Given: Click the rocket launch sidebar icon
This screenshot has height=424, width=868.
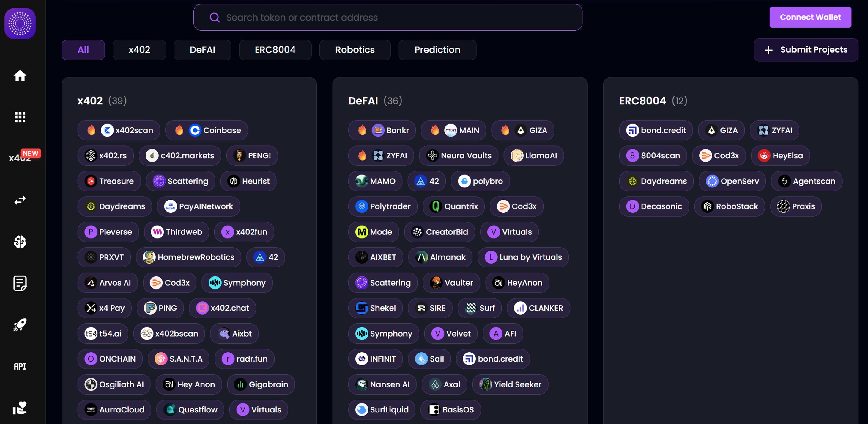Looking at the screenshot, I should pyautogui.click(x=20, y=325).
